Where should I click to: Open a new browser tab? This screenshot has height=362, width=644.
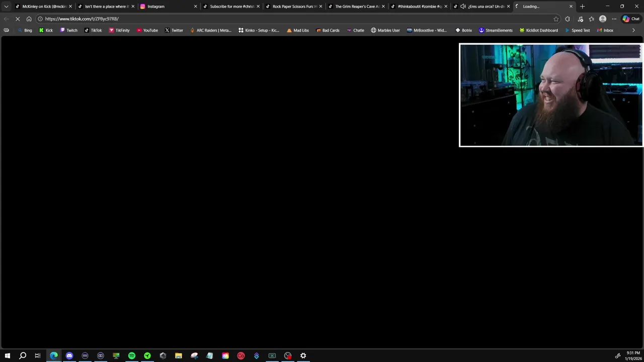pyautogui.click(x=582, y=7)
